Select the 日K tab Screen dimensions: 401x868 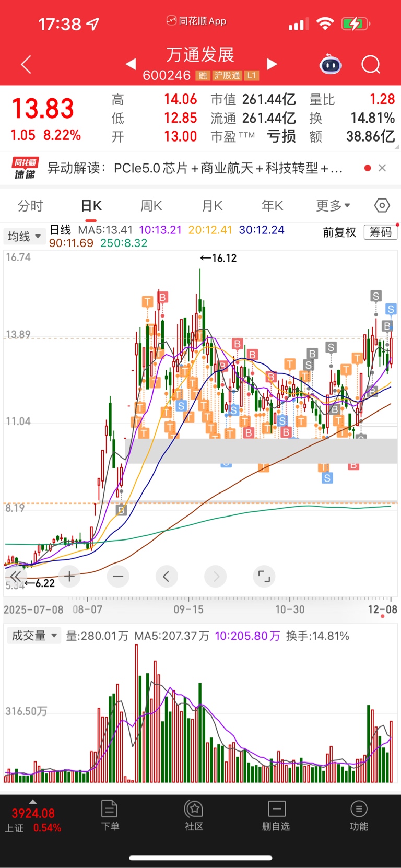[91, 206]
